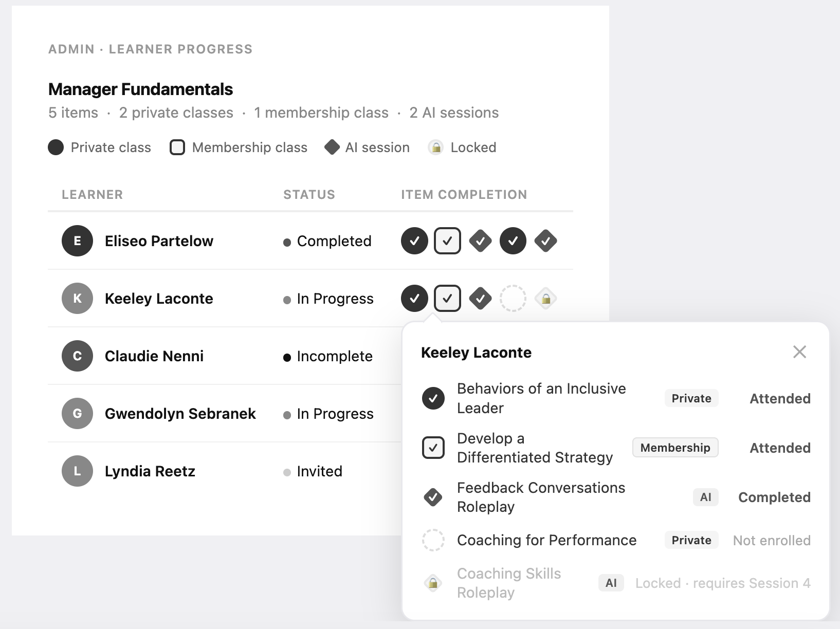Click the Membership tag in the popover
This screenshot has width=840, height=629.
pos(675,448)
